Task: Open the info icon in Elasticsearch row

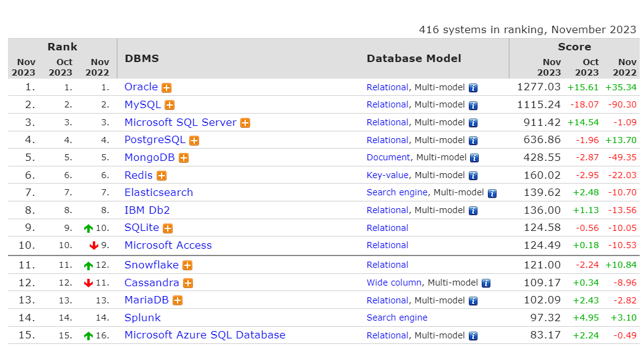Action: coord(492,193)
